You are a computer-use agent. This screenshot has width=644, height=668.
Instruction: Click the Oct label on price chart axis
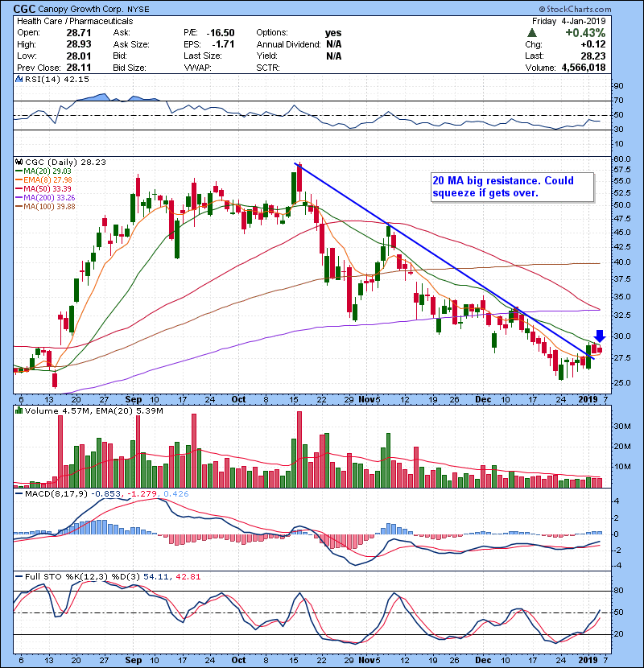(238, 400)
